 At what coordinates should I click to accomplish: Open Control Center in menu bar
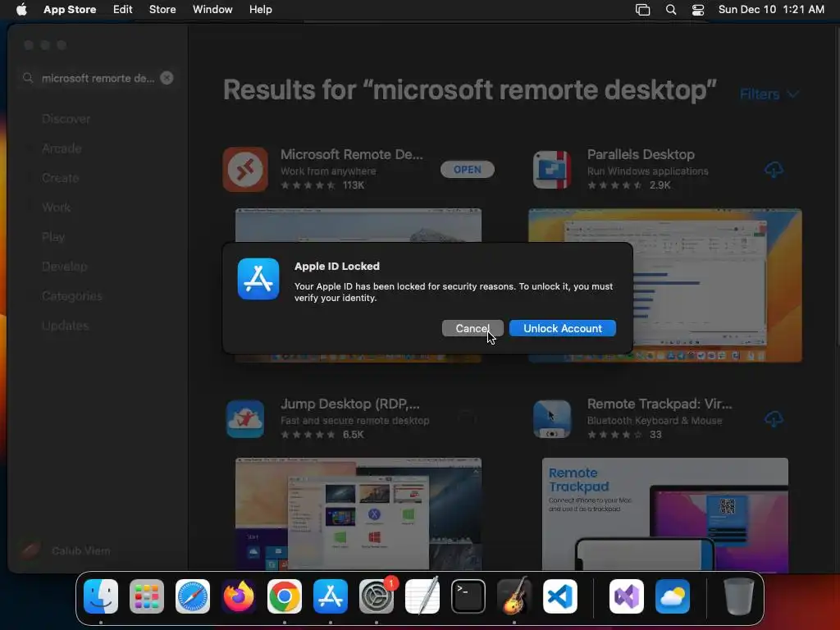(x=698, y=10)
